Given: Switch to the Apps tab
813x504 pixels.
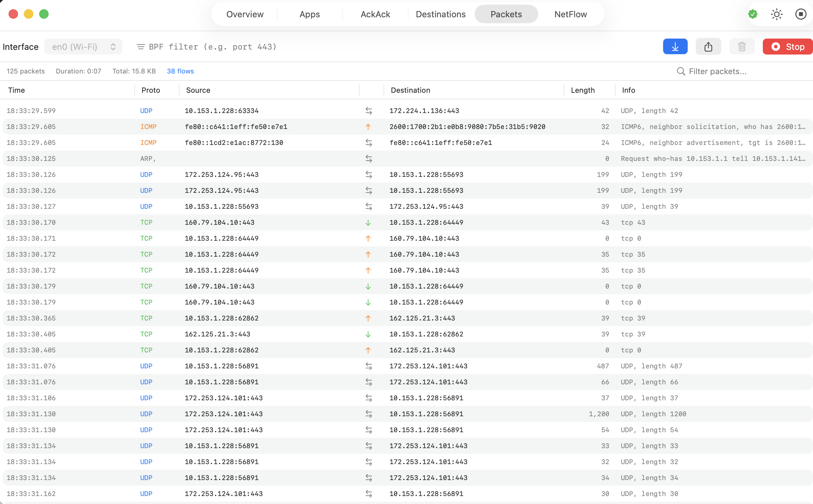Looking at the screenshot, I should coord(309,14).
